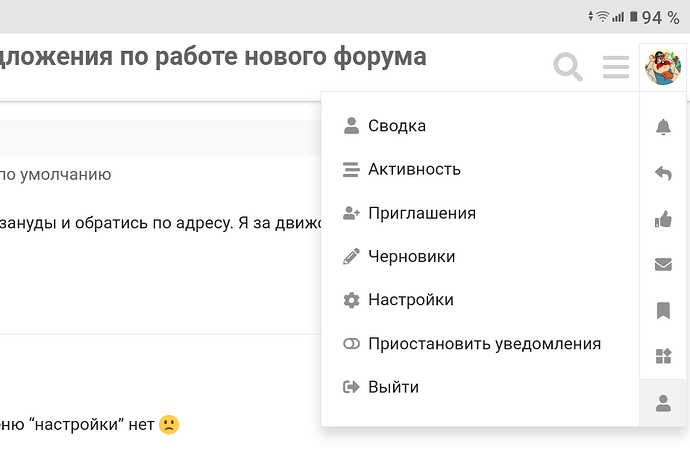Screen dimensions: 690x464
Task: Open the hamburger menu icon
Action: (616, 67)
